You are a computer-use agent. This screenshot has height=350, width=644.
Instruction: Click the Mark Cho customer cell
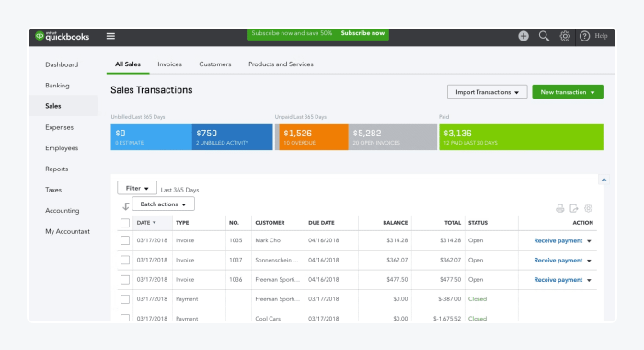(268, 240)
